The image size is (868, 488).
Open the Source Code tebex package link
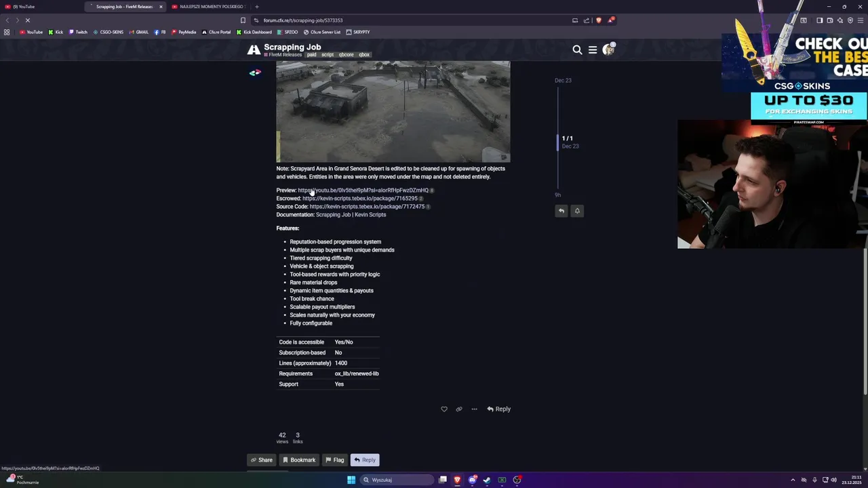367,207
